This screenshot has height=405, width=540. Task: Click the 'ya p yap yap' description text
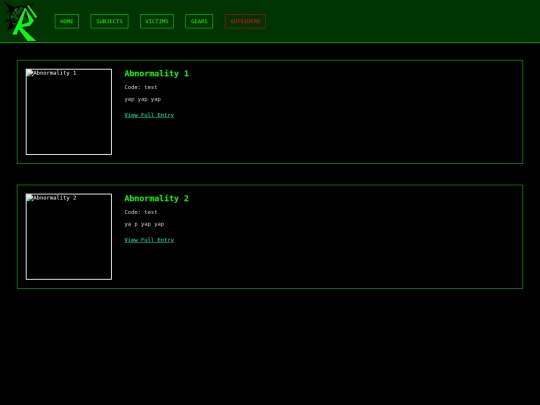(x=144, y=224)
